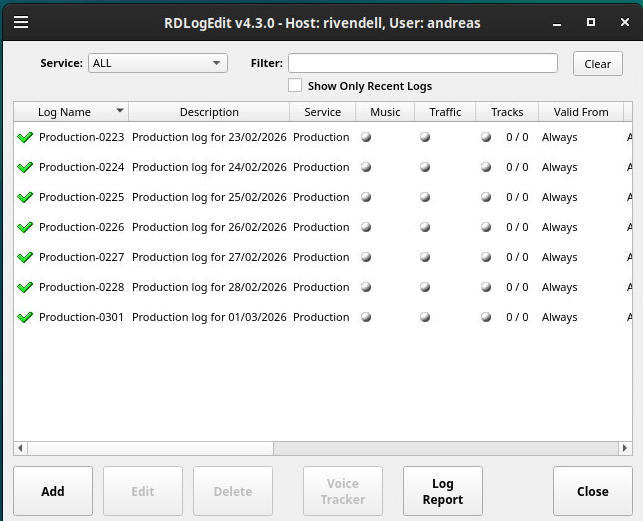Click the Close button at bottom
This screenshot has height=521, width=643.
tap(593, 491)
